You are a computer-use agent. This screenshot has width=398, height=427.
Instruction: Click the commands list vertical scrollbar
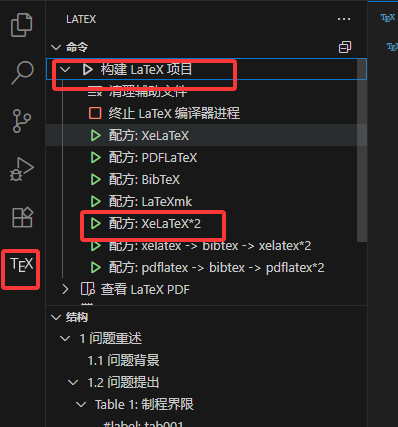click(x=362, y=150)
